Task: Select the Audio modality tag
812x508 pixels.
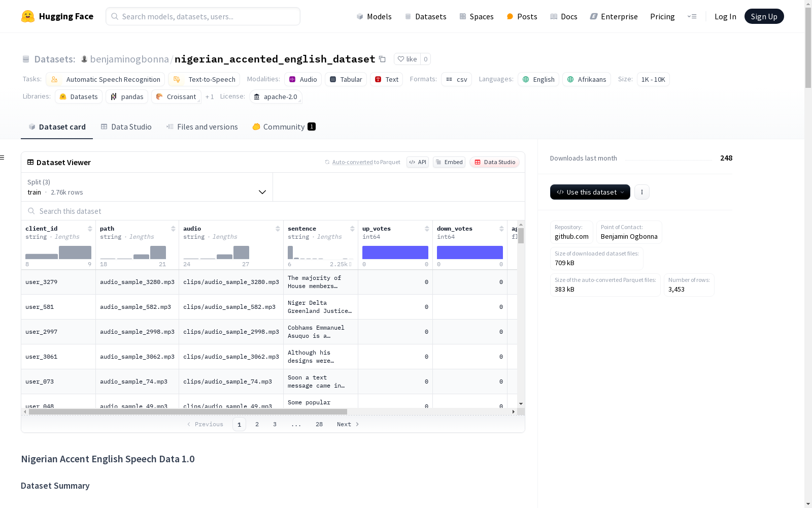Action: coord(303,79)
